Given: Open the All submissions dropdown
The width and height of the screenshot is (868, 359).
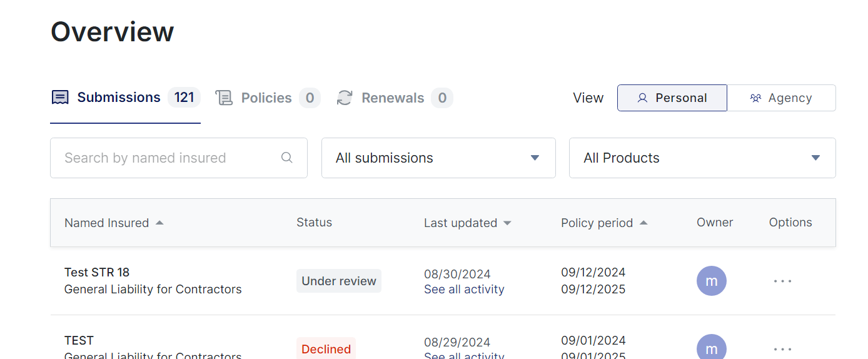Looking at the screenshot, I should pyautogui.click(x=438, y=158).
